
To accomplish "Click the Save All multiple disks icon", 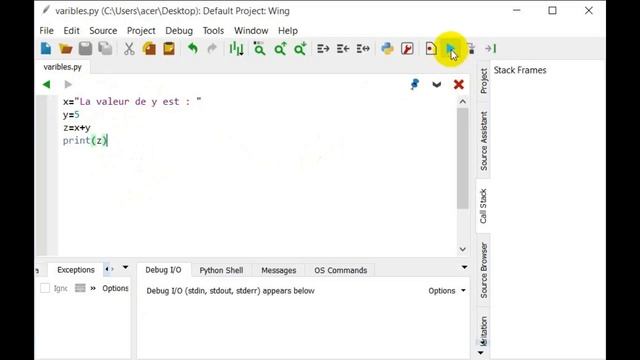I will click(x=105, y=49).
